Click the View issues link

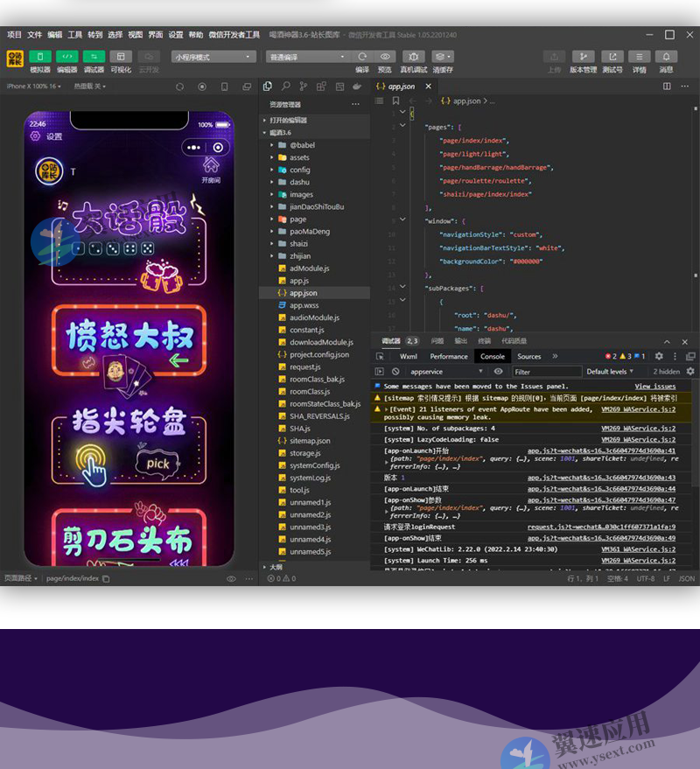tap(654, 386)
